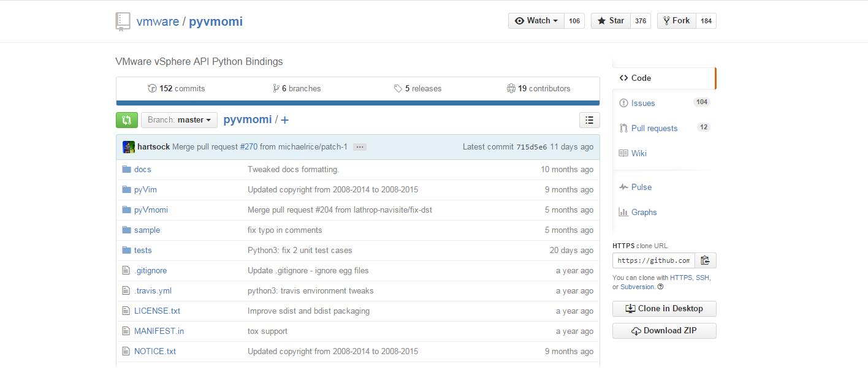Open the pyVim folder

pos(145,189)
